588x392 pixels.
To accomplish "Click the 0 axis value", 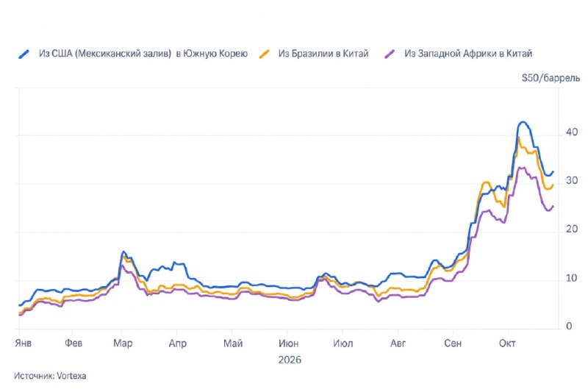I will 569,327.
